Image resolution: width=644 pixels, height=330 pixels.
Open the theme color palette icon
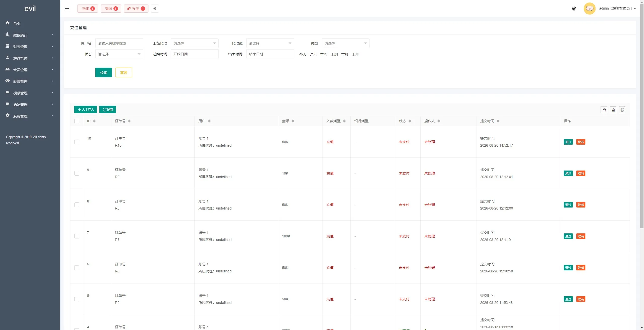574,9
